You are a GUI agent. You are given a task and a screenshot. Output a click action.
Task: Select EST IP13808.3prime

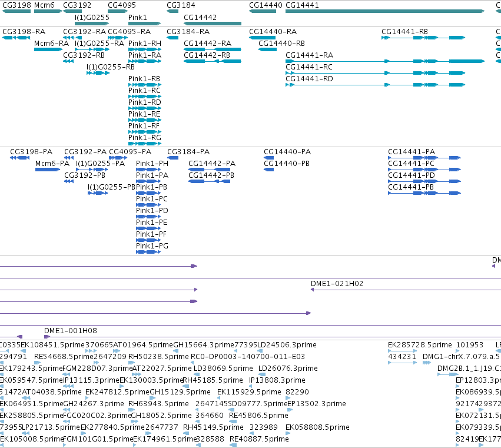coord(277,380)
